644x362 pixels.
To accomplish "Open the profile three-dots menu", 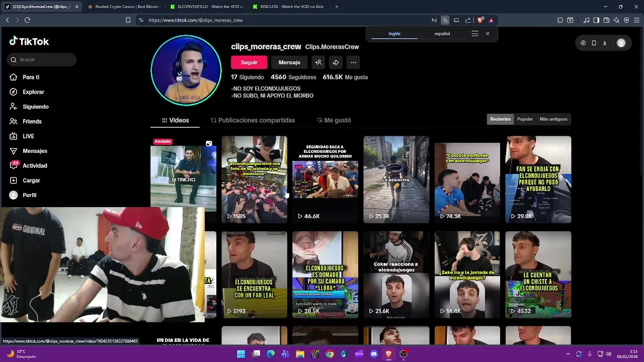I will (x=353, y=62).
